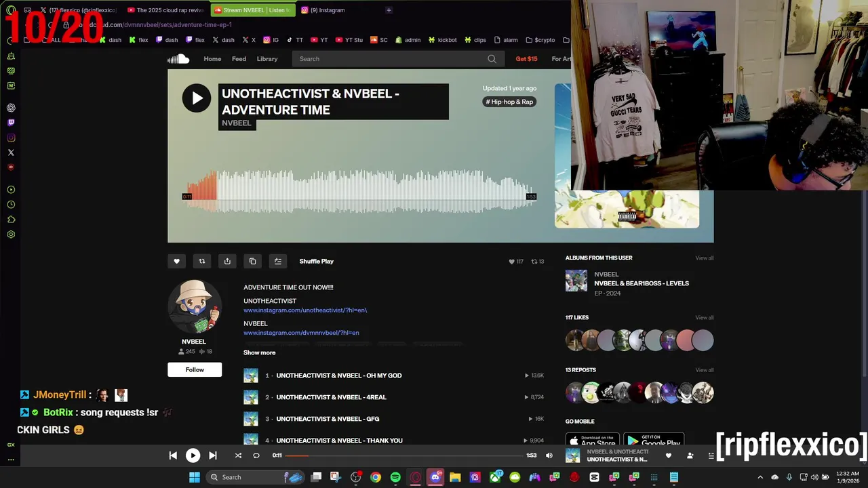Seek on the bottom player progress bar
Image resolution: width=868 pixels, height=488 pixels.
pos(404,455)
